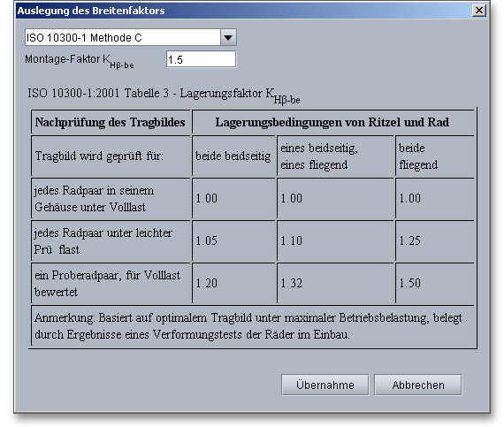Image resolution: width=504 pixels, height=427 pixels.
Task: Select value 1.50 in the table
Action: 409,283
